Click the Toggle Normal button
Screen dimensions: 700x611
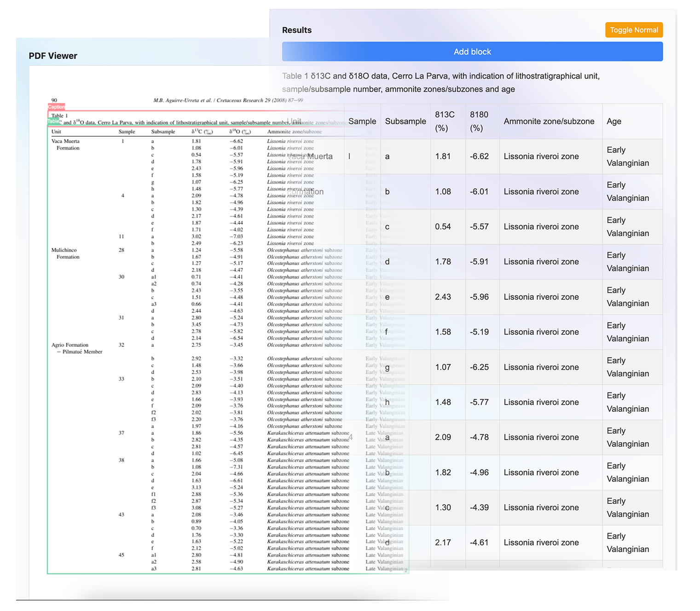(x=634, y=30)
